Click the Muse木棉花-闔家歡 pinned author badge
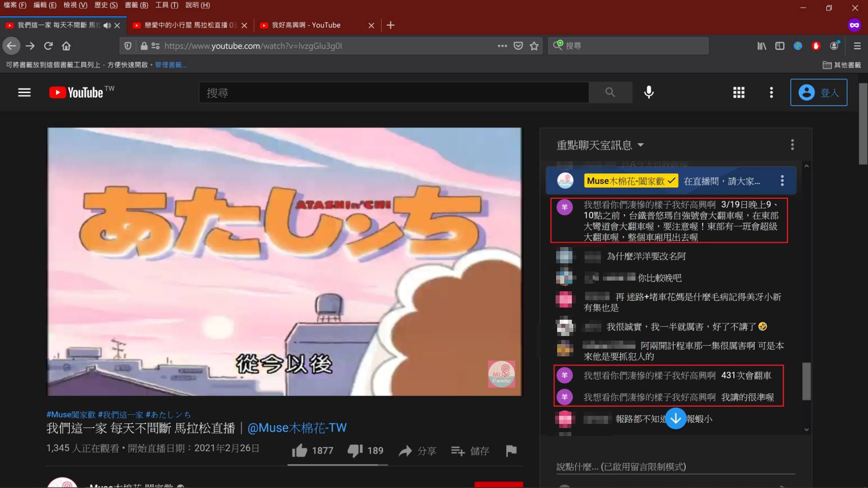This screenshot has height=488, width=868. [x=631, y=181]
